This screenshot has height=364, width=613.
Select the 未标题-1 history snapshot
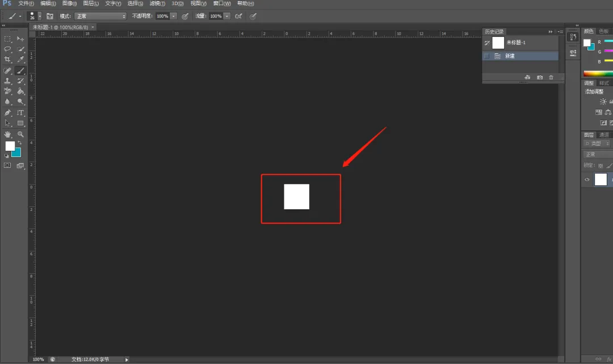[x=520, y=43]
